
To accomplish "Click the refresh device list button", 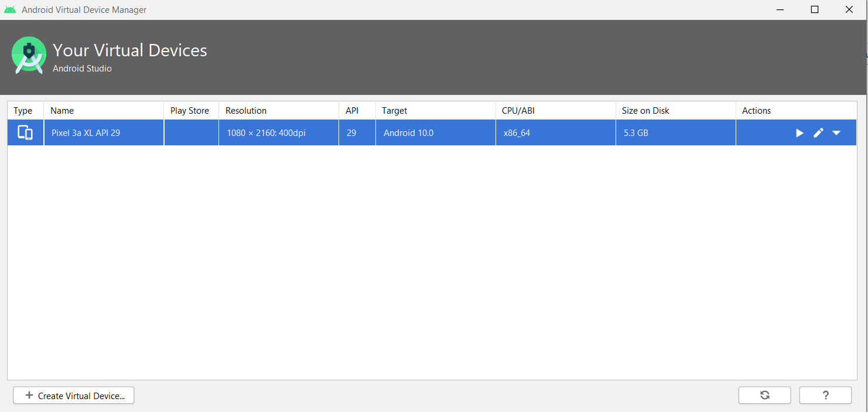I will pos(764,396).
